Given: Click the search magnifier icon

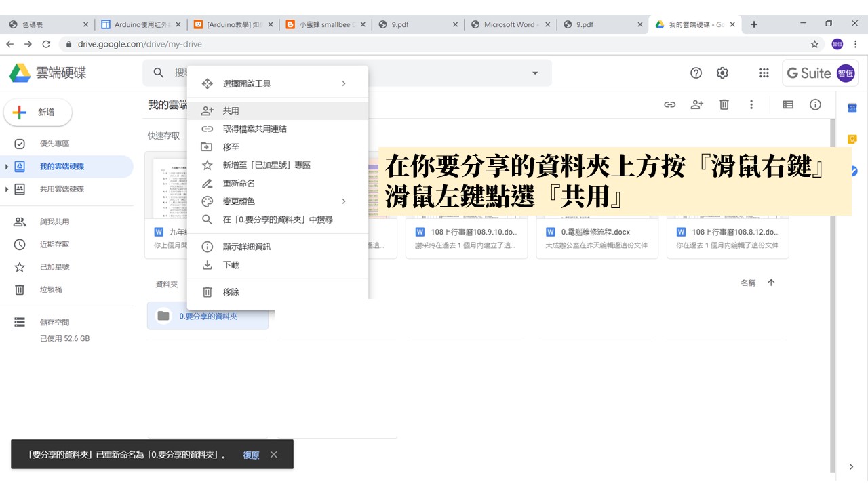Looking at the screenshot, I should [x=158, y=73].
